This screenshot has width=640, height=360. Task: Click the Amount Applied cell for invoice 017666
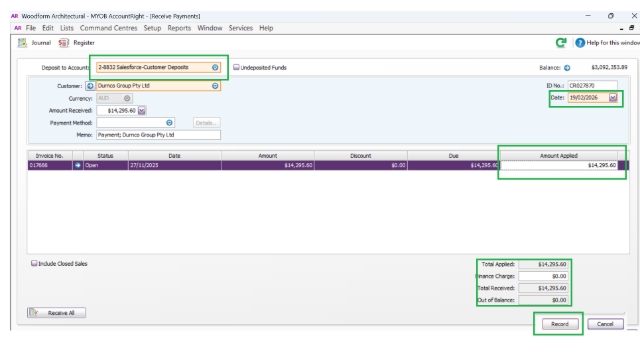(x=559, y=165)
